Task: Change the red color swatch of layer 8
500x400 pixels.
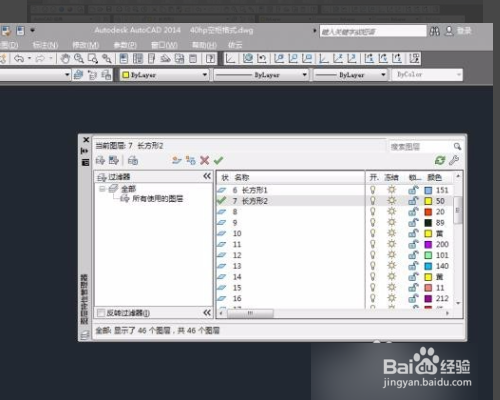Action: [428, 212]
